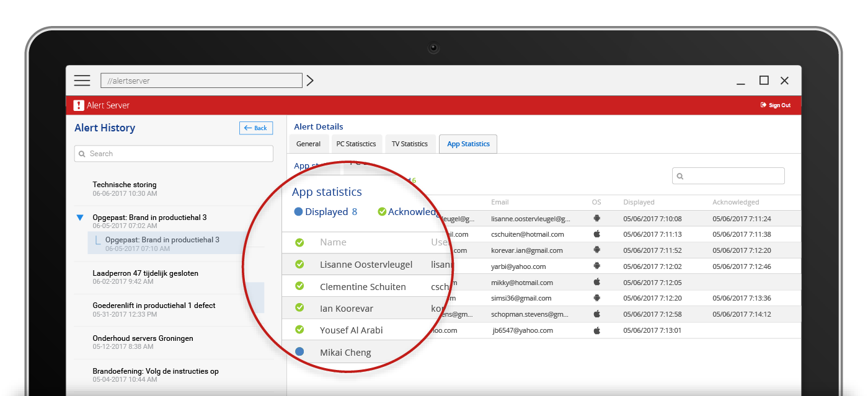Click green check next to Lisanne Oostervleugel
The image size is (868, 396).
299,265
